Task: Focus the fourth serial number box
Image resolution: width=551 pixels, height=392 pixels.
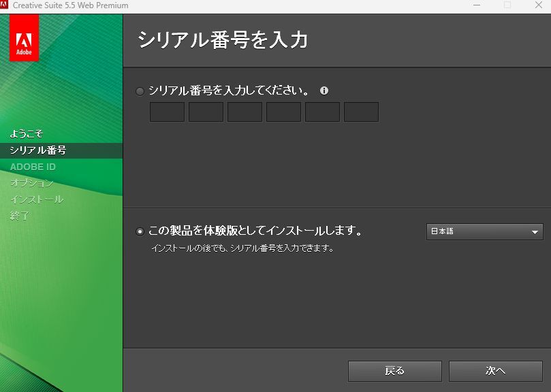Action: coord(283,112)
